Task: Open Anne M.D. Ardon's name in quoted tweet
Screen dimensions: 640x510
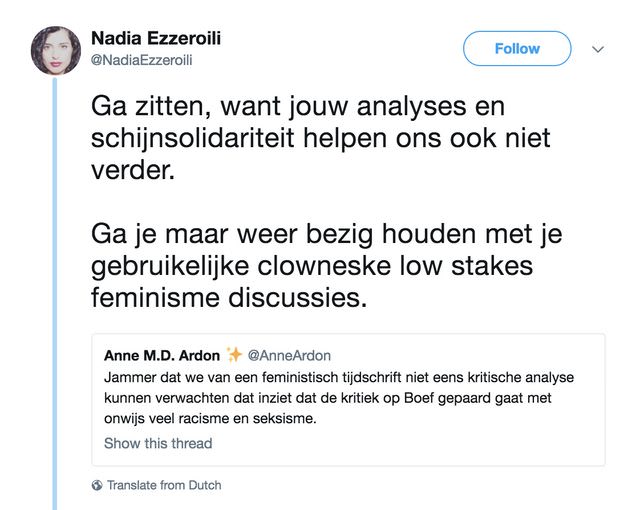Action: click(162, 355)
